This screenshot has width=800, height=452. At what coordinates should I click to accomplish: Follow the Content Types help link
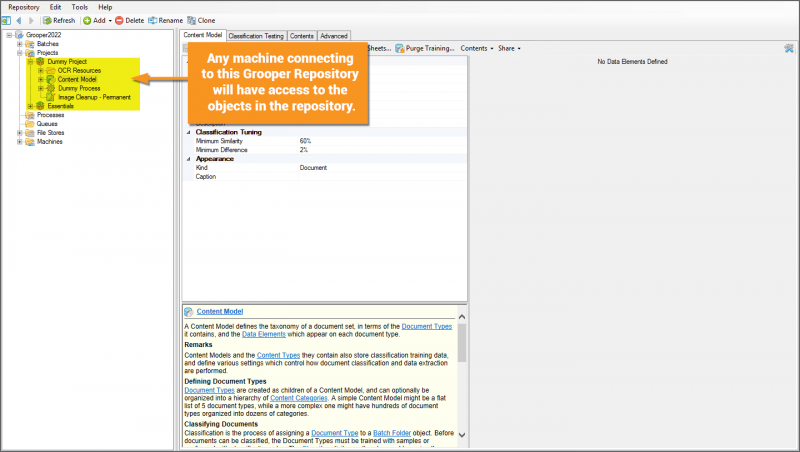[278, 355]
